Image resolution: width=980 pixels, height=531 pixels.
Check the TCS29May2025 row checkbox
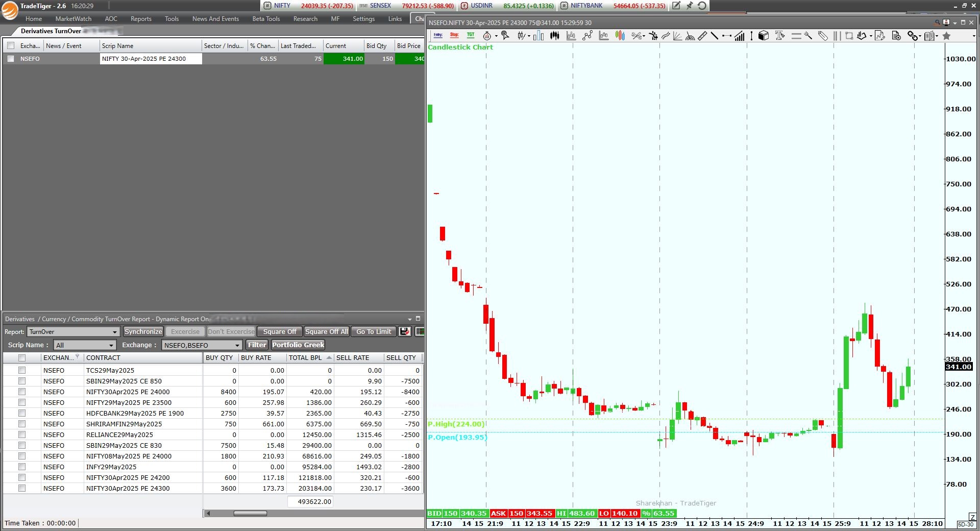[22, 370]
